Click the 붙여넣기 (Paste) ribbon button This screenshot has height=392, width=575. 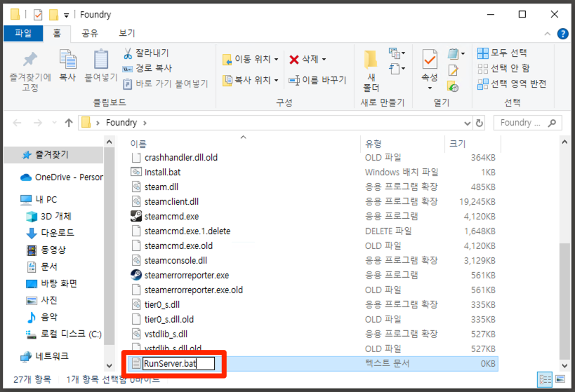point(101,66)
